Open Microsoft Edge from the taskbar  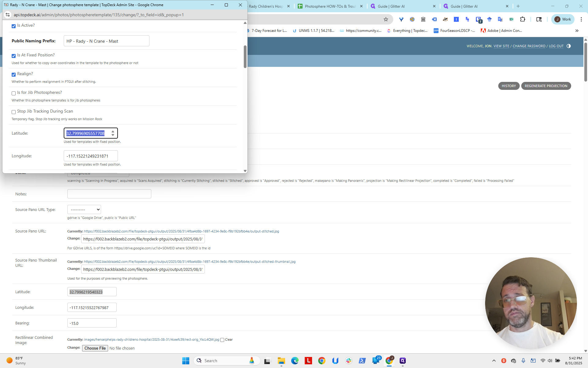point(295,361)
